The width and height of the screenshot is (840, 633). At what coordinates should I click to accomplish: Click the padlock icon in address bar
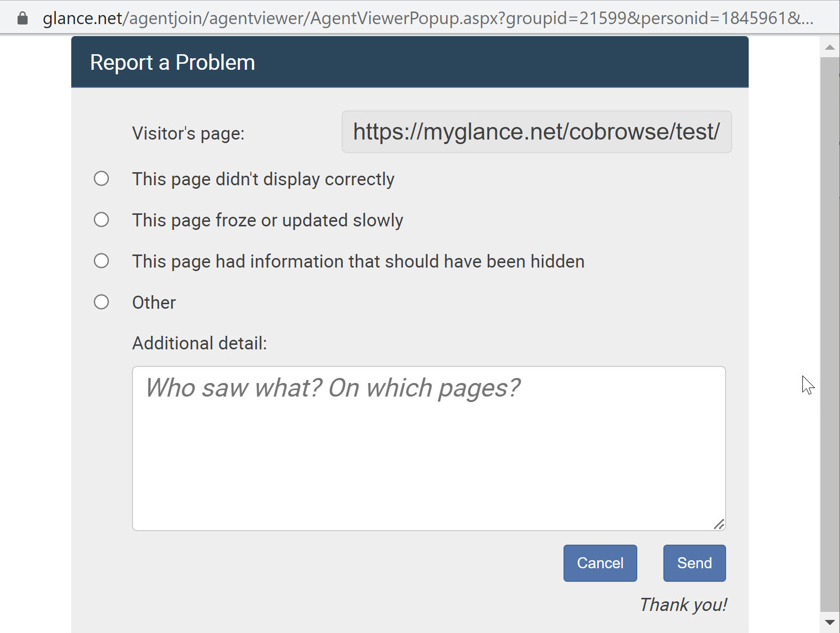coord(22,19)
